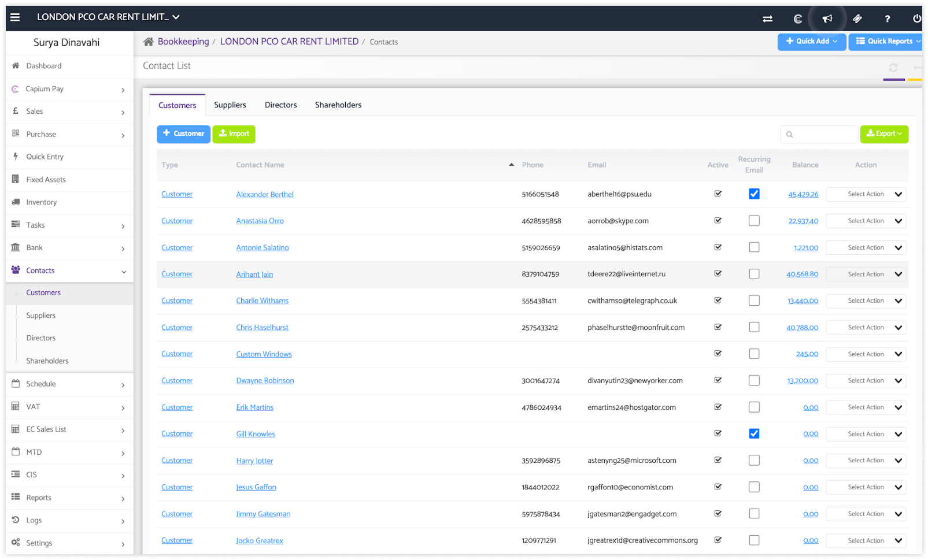Click the refresh icon in Contact List header
928x560 pixels.
[x=893, y=68]
